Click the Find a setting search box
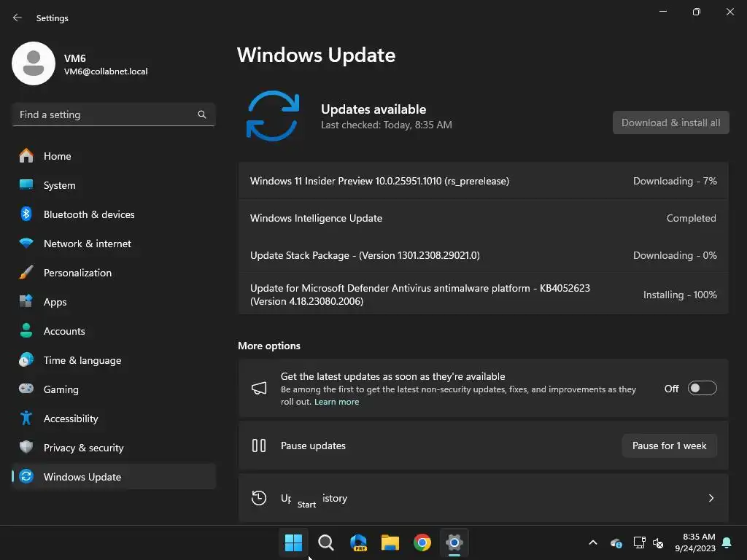The height and width of the screenshot is (560, 747). [x=113, y=114]
